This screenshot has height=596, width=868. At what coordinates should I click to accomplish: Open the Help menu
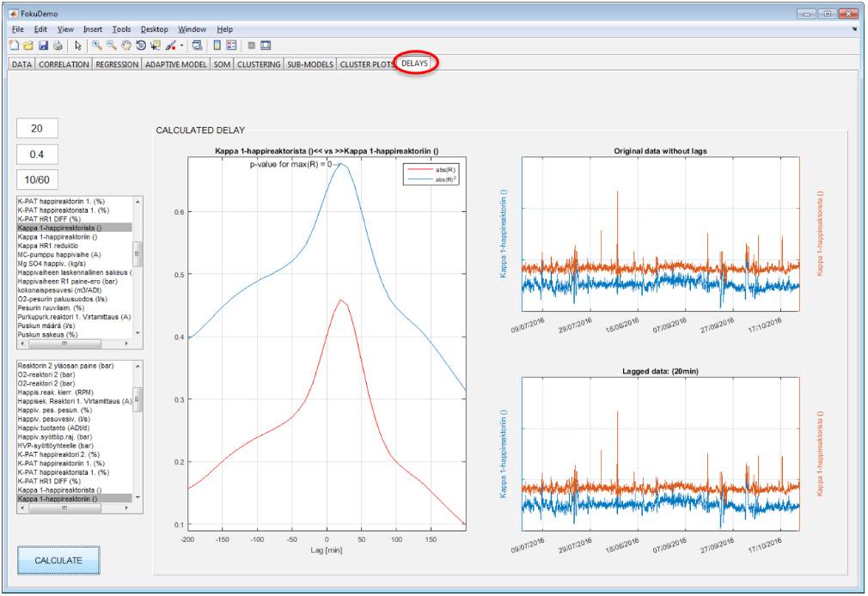pos(225,29)
